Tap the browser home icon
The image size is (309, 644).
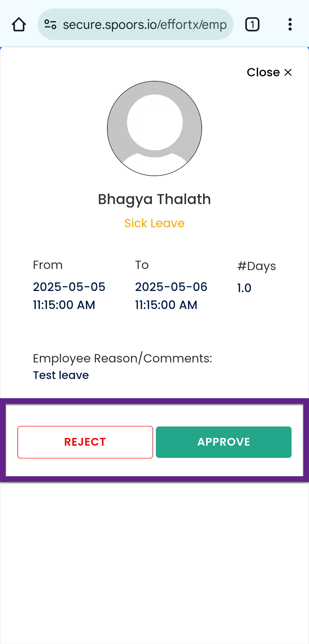pyautogui.click(x=19, y=25)
